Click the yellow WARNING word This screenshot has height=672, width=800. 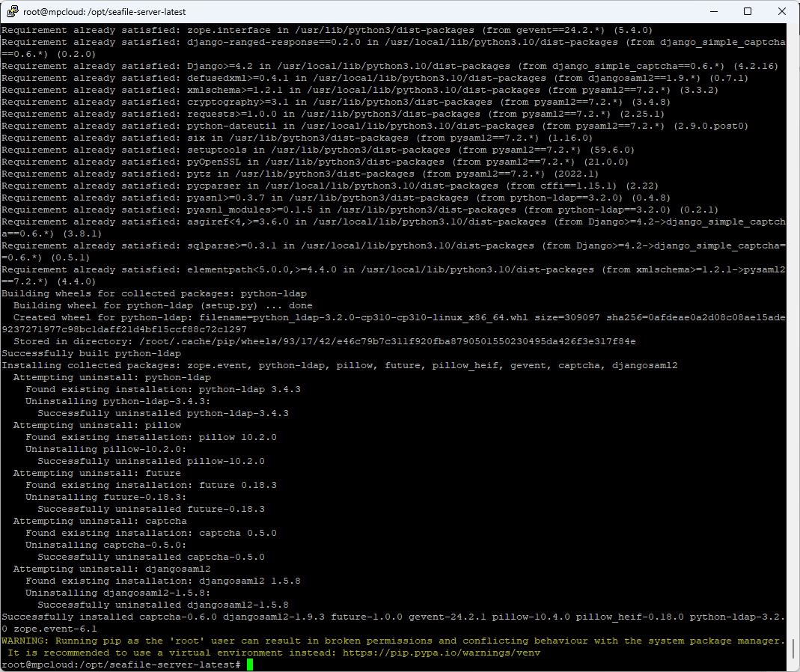pos(22,641)
